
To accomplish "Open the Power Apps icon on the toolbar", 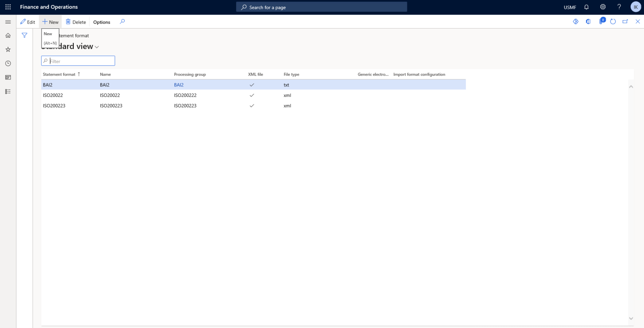I will [576, 21].
